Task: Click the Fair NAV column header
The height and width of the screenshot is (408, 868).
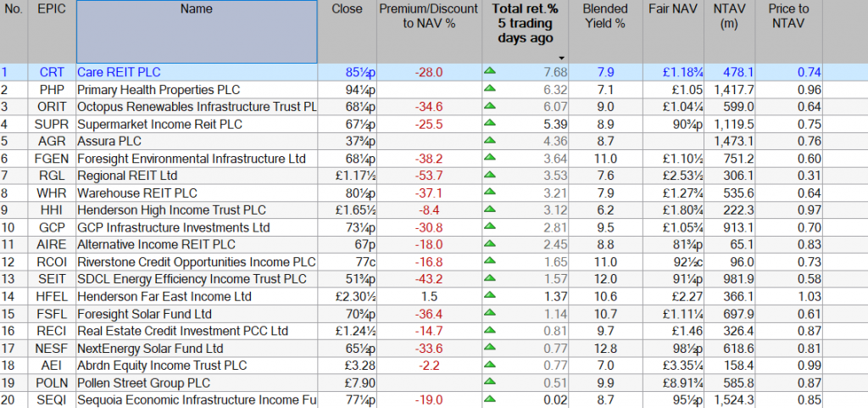Action: tap(674, 31)
